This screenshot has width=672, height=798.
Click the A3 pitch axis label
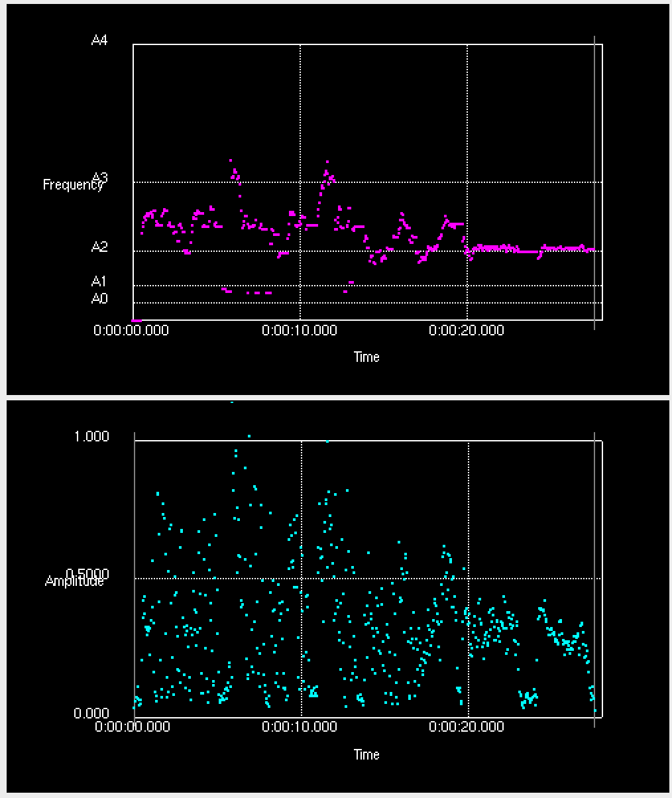(x=99, y=177)
